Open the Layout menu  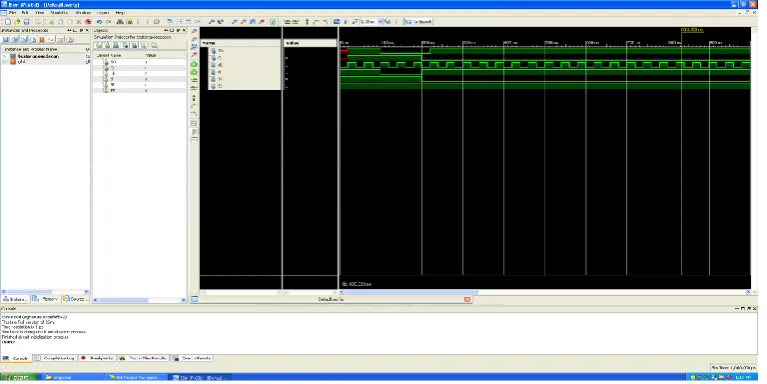[103, 13]
